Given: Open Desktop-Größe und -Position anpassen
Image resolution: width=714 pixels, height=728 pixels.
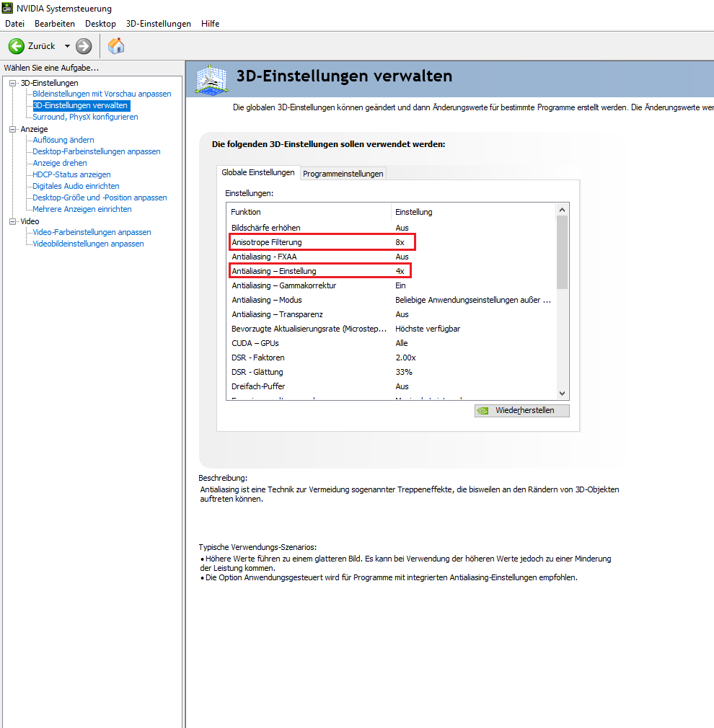Looking at the screenshot, I should click(x=100, y=197).
